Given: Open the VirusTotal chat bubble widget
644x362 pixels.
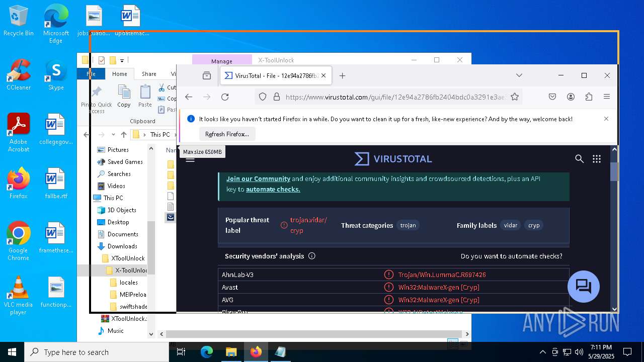Looking at the screenshot, I should 584,287.
